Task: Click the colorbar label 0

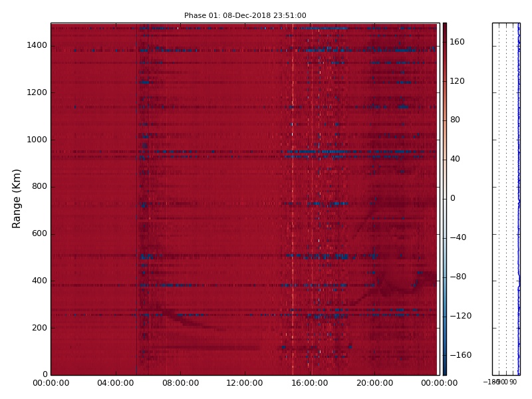Action: coord(453,198)
